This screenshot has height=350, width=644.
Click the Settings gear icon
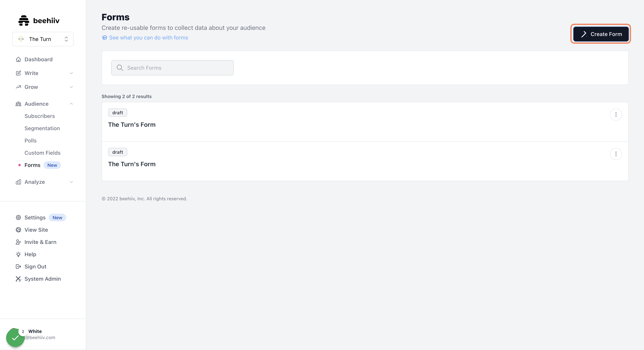(x=18, y=218)
